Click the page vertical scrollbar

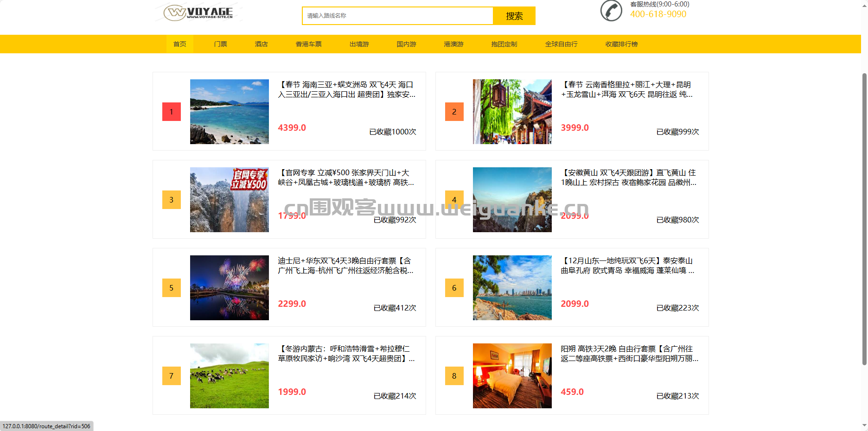(864, 219)
